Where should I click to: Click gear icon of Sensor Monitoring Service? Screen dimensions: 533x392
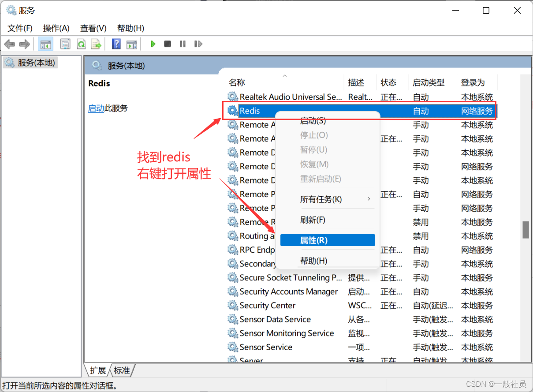point(232,333)
